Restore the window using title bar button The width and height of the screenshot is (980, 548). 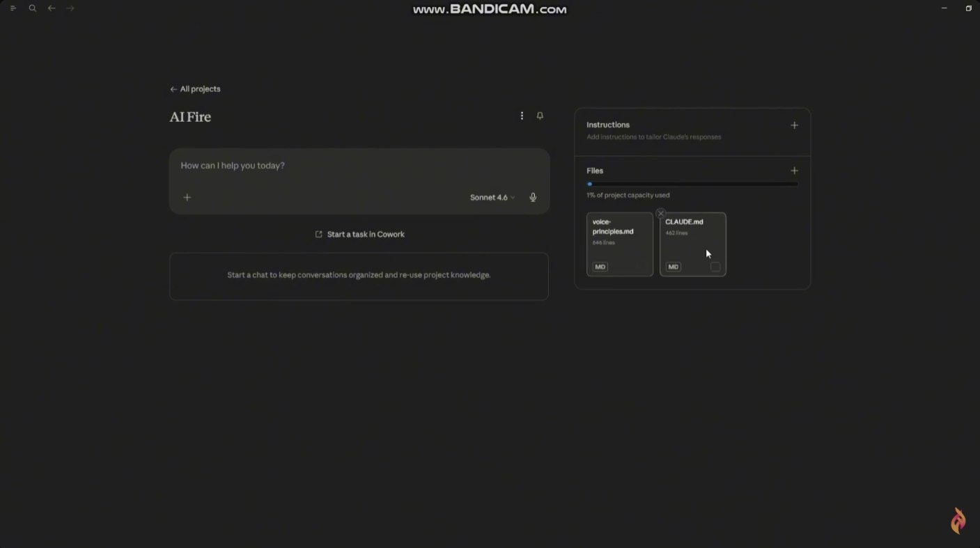[x=969, y=8]
